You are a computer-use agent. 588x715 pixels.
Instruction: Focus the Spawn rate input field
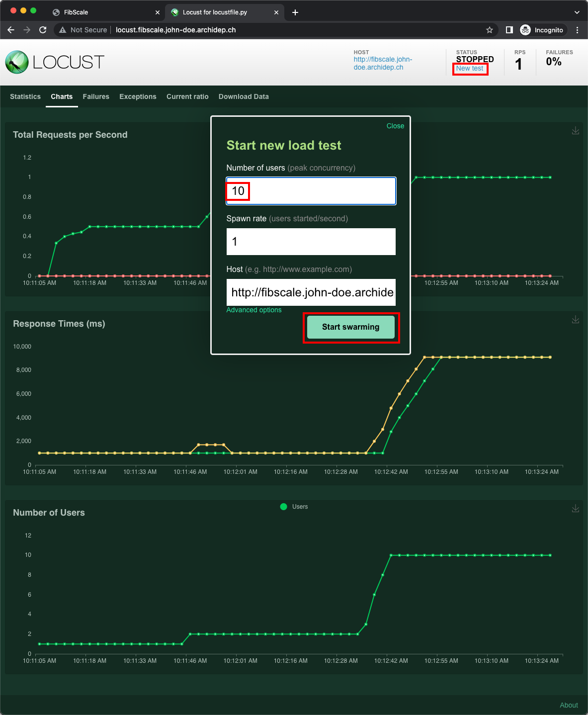tap(311, 242)
